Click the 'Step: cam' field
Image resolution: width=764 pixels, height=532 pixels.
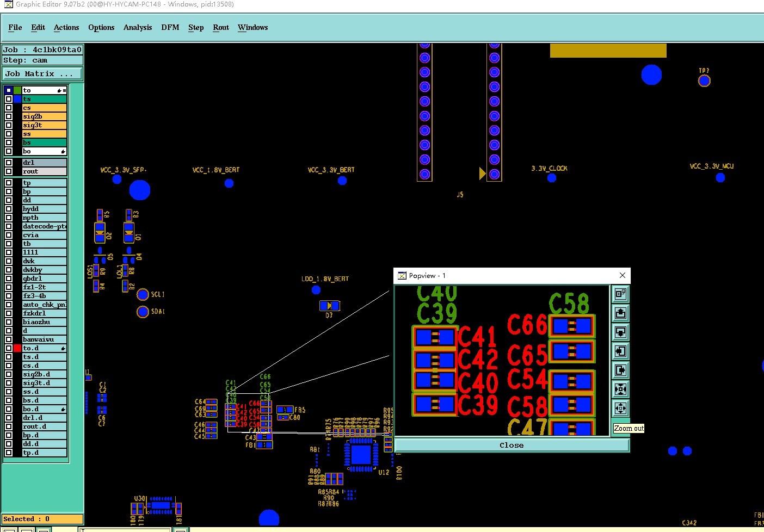(42, 60)
